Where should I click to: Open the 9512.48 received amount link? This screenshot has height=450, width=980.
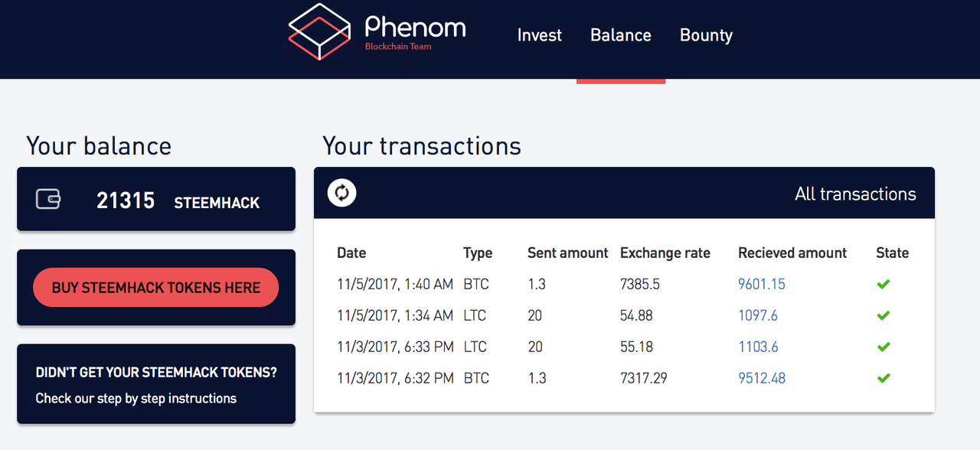(x=762, y=378)
